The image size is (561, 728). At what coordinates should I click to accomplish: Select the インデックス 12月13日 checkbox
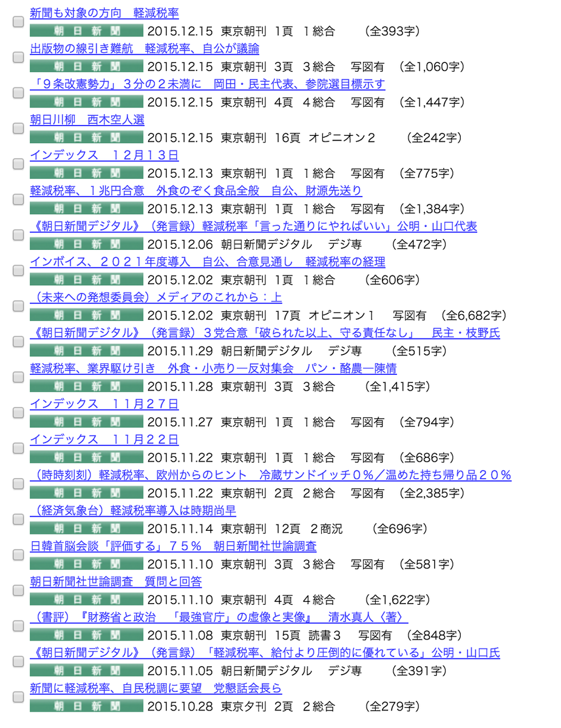point(18,164)
